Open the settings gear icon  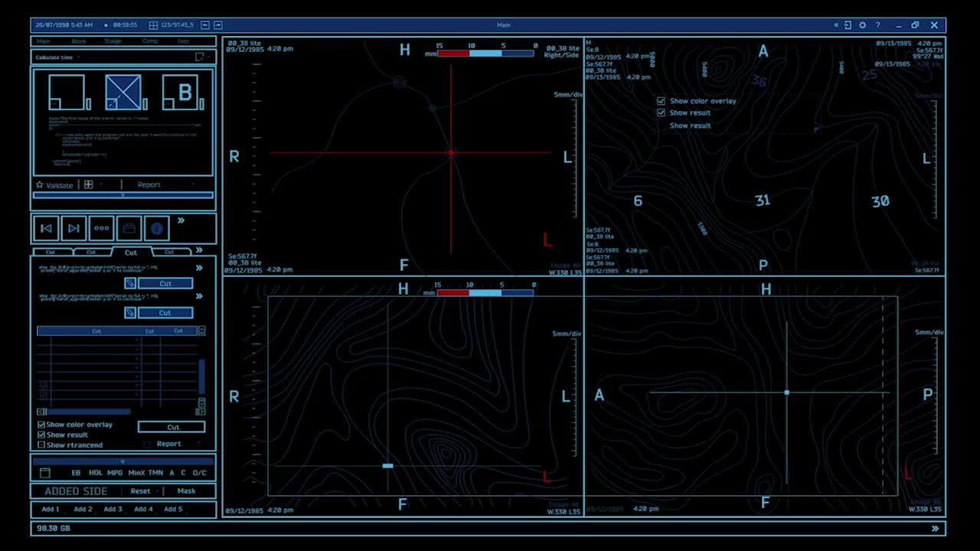863,25
